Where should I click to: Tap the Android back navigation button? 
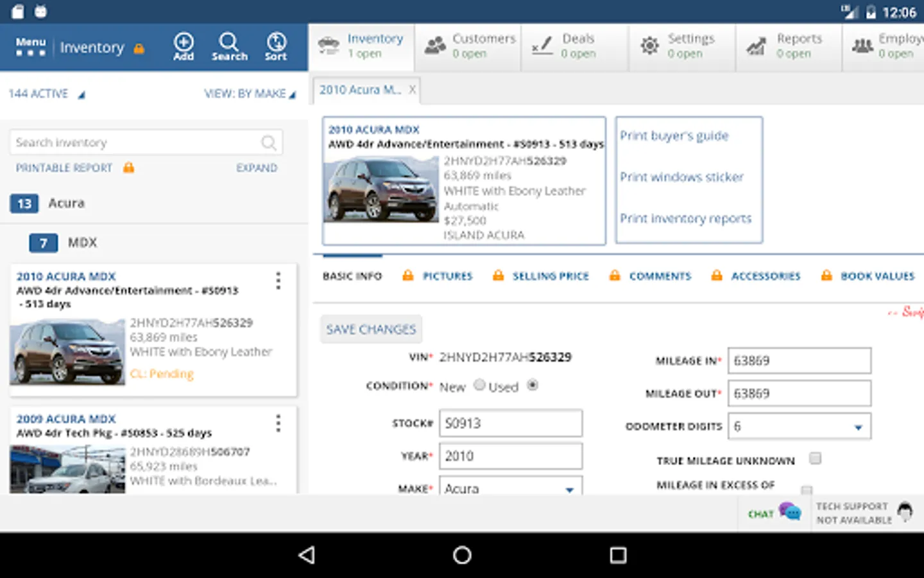pyautogui.click(x=307, y=555)
